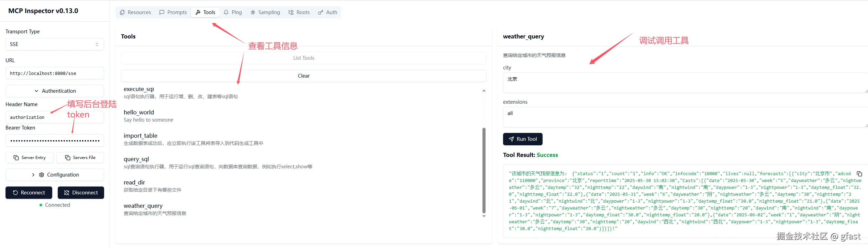
Task: Click the copy icon on Server Entry
Action: click(x=16, y=158)
